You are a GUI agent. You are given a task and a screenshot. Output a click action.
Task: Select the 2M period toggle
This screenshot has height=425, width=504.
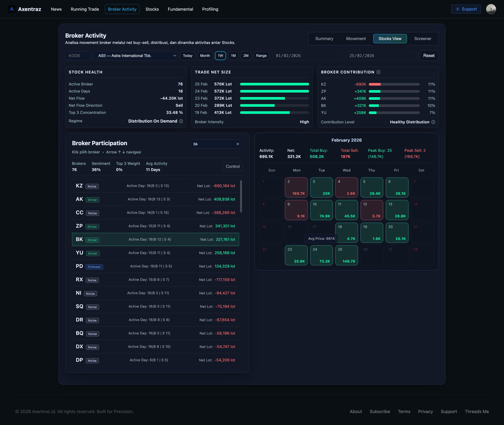246,56
